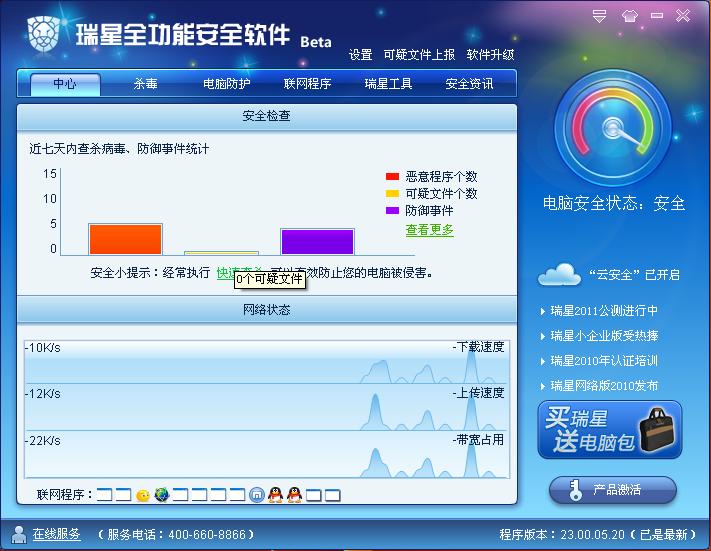Click arrow bullet beside 瑞星网络版2010发布
Image resolution: width=711 pixels, height=551 pixels.
pyautogui.click(x=543, y=386)
